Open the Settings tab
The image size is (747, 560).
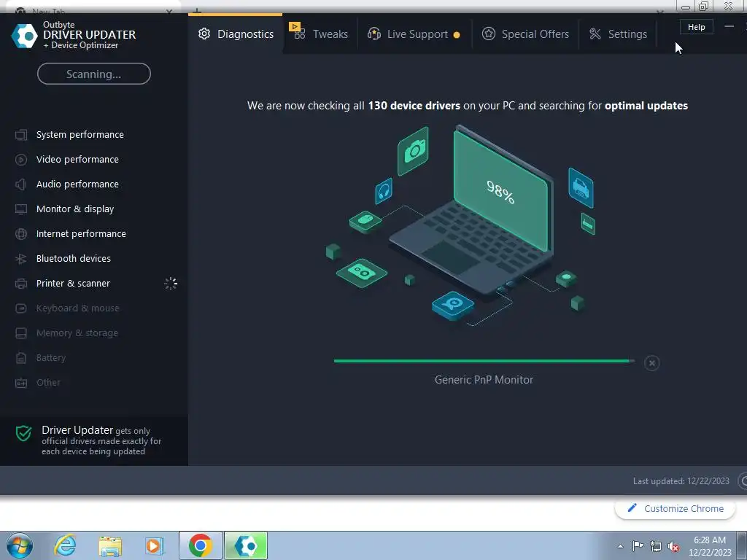(618, 34)
